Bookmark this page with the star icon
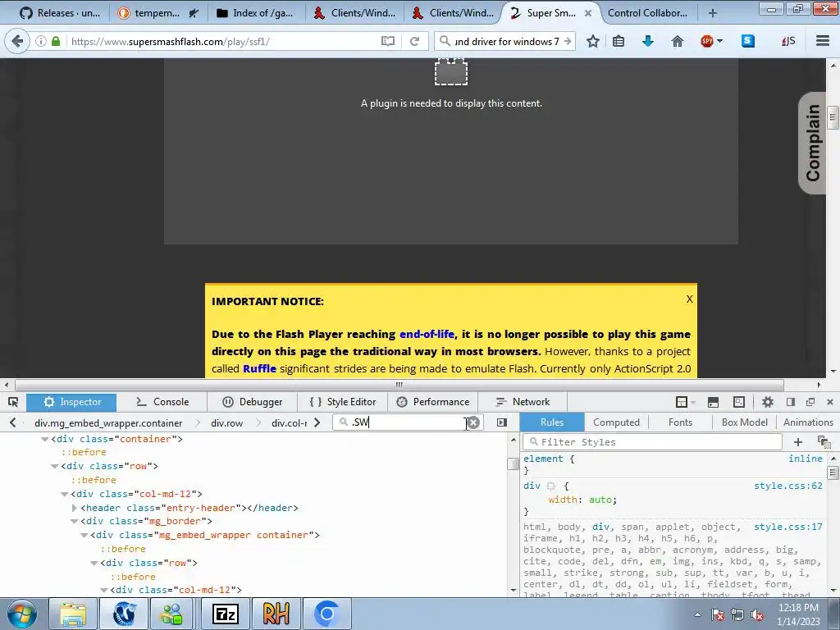The height and width of the screenshot is (630, 840). coord(593,41)
